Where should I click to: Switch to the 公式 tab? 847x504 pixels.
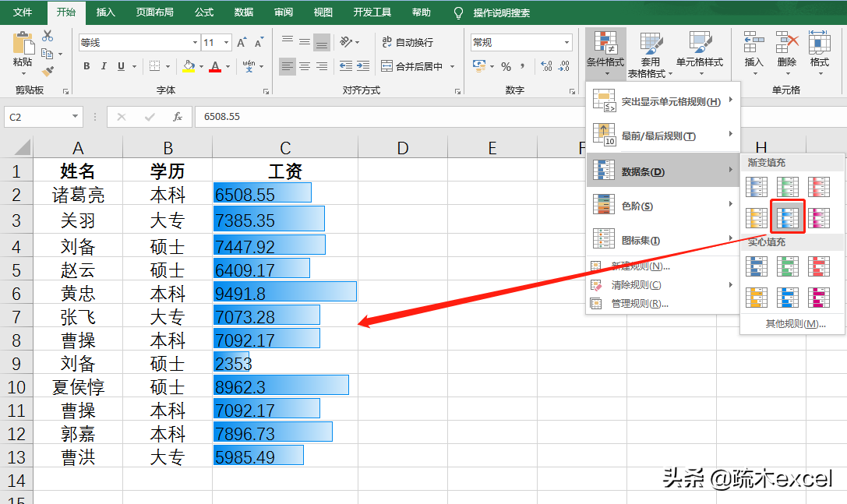[204, 12]
